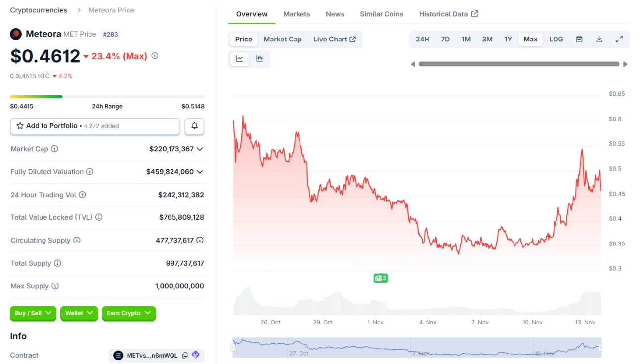
Task: Download chart data icon
Action: (x=599, y=40)
